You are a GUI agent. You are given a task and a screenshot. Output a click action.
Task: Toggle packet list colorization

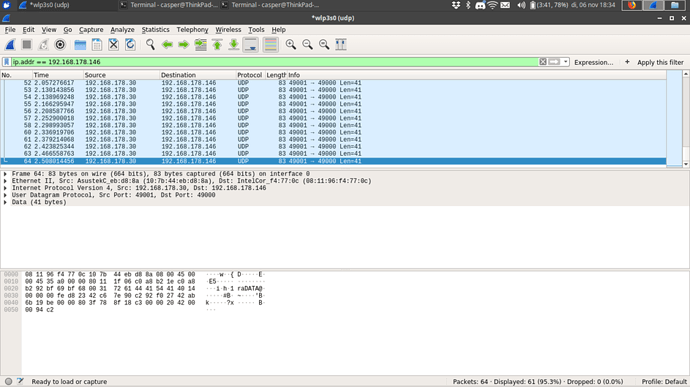pyautogui.click(x=271, y=44)
